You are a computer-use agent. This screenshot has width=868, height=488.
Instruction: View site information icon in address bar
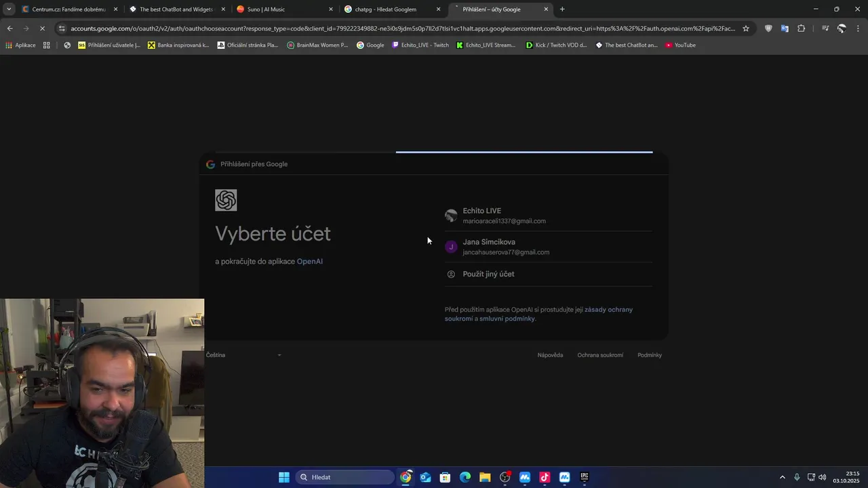click(62, 28)
